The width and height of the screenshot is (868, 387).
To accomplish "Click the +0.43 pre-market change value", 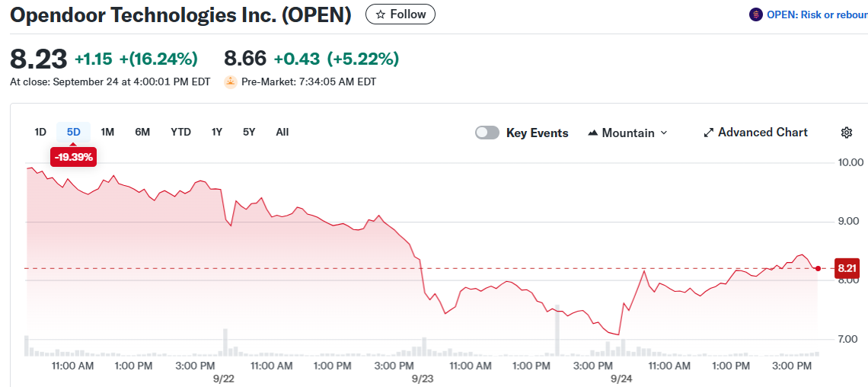I will coord(297,58).
